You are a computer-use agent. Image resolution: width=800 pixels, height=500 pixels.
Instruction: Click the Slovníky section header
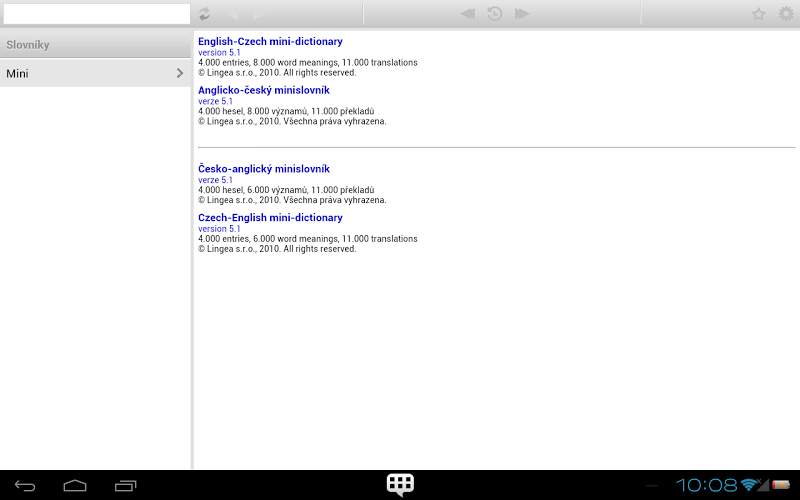pos(95,44)
